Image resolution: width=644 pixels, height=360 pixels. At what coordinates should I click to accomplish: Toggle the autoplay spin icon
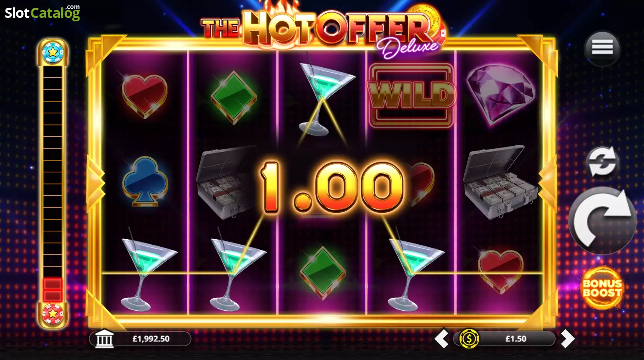tap(601, 162)
